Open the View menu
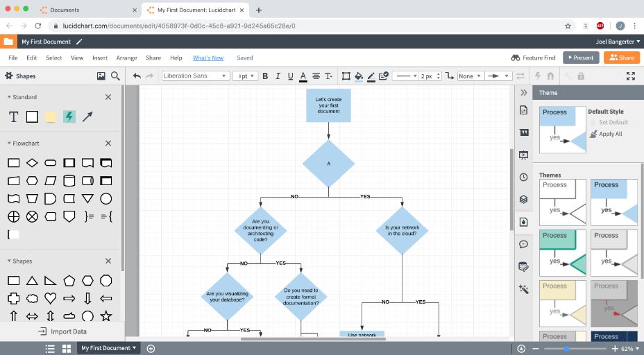 point(77,58)
